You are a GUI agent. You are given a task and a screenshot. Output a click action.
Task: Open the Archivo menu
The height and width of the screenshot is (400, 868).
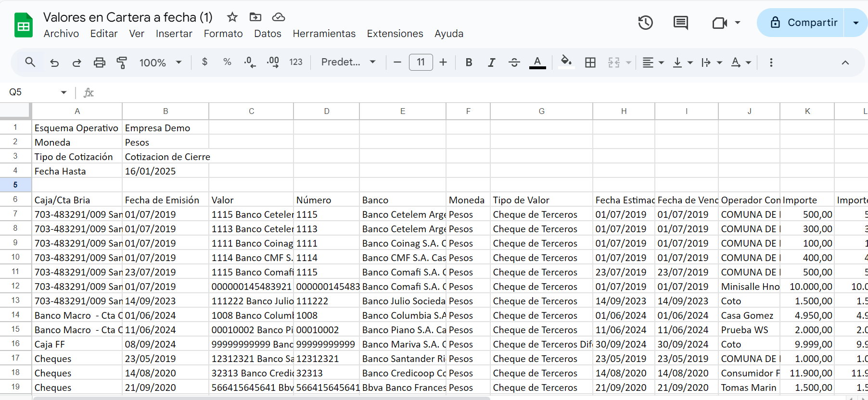tap(61, 34)
